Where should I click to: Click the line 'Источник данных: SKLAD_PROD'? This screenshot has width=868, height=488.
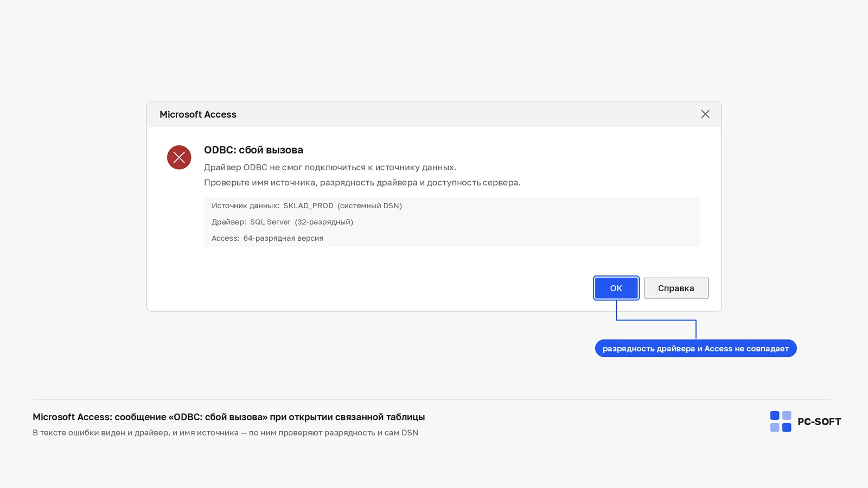tap(307, 206)
